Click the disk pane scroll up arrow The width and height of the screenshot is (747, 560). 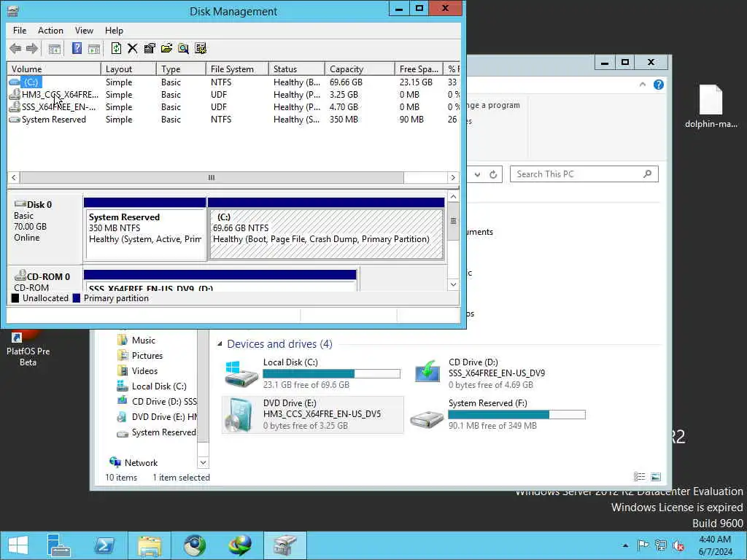click(x=453, y=197)
